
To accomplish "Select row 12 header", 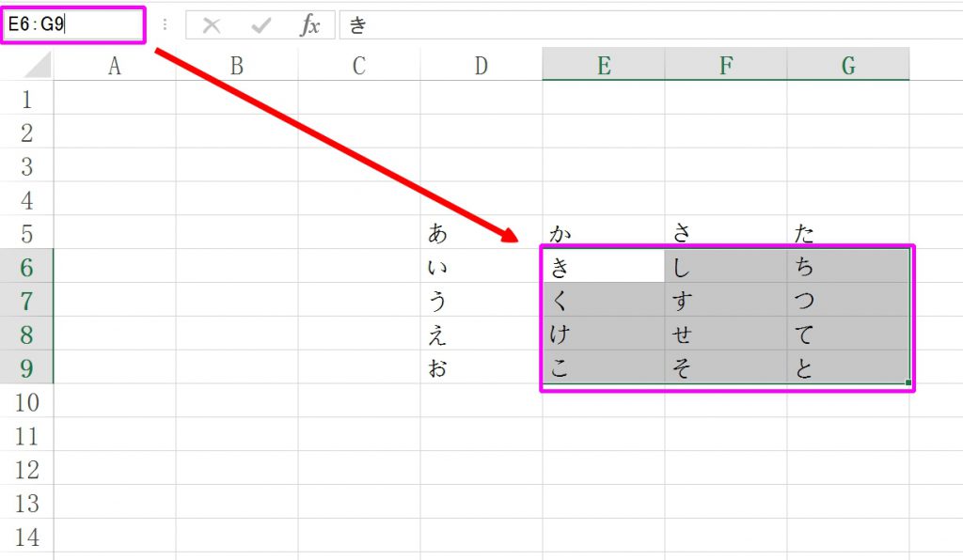I will tap(26, 470).
